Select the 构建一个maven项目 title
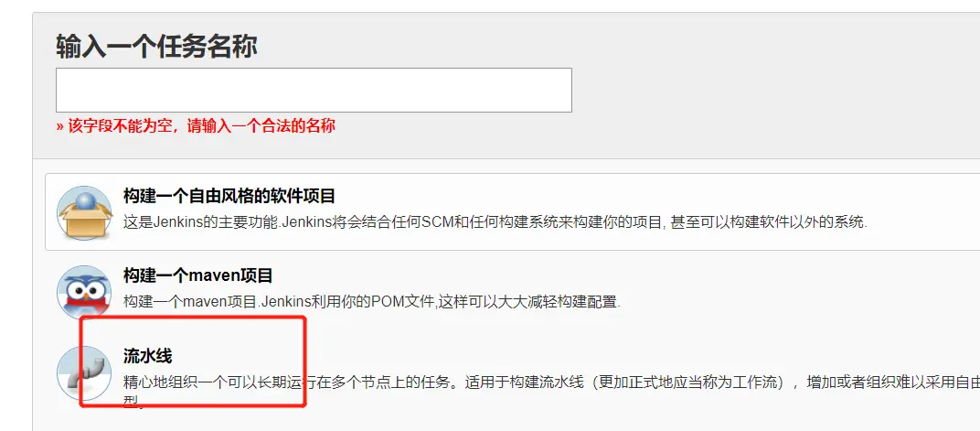 [198, 275]
